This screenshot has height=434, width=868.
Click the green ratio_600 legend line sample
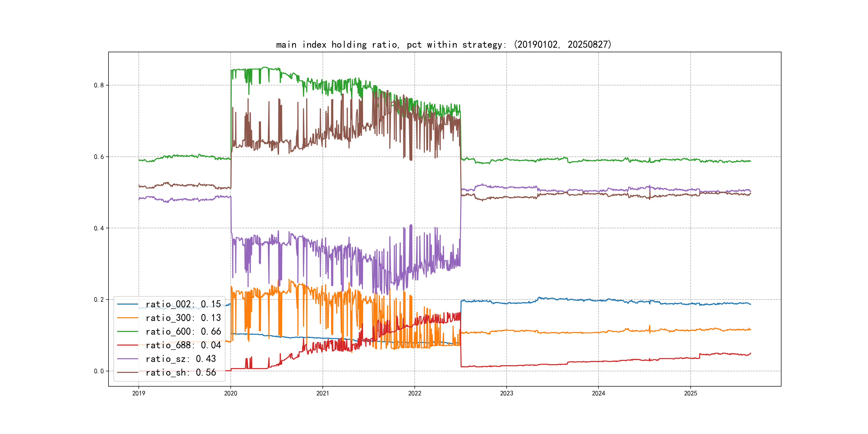[x=127, y=332]
